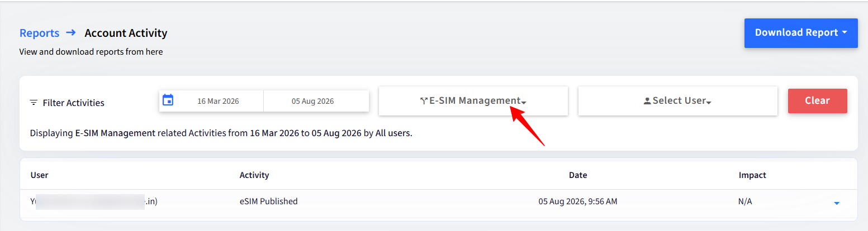This screenshot has width=868, height=231.
Task: Click the filter lines icon beside Filter Activities
Action: pyautogui.click(x=34, y=103)
